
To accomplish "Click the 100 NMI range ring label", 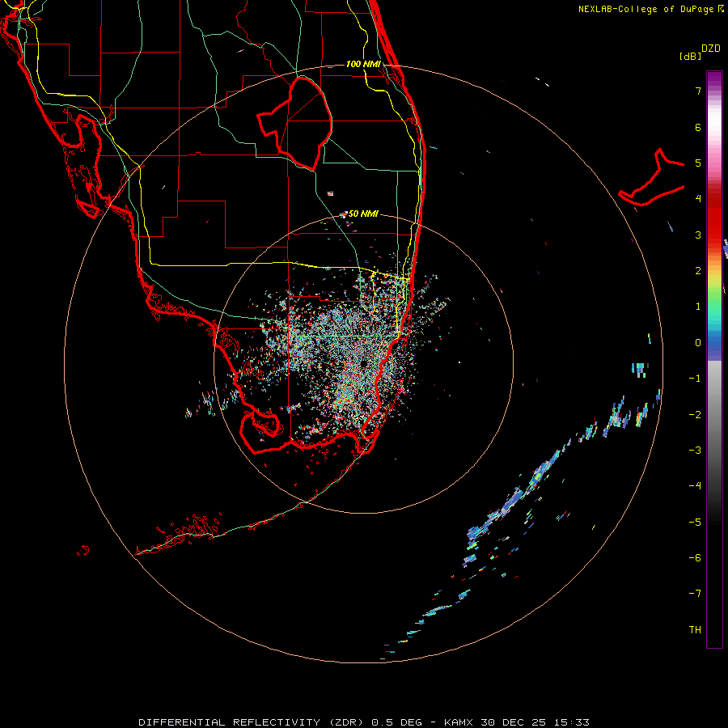I will point(363,64).
